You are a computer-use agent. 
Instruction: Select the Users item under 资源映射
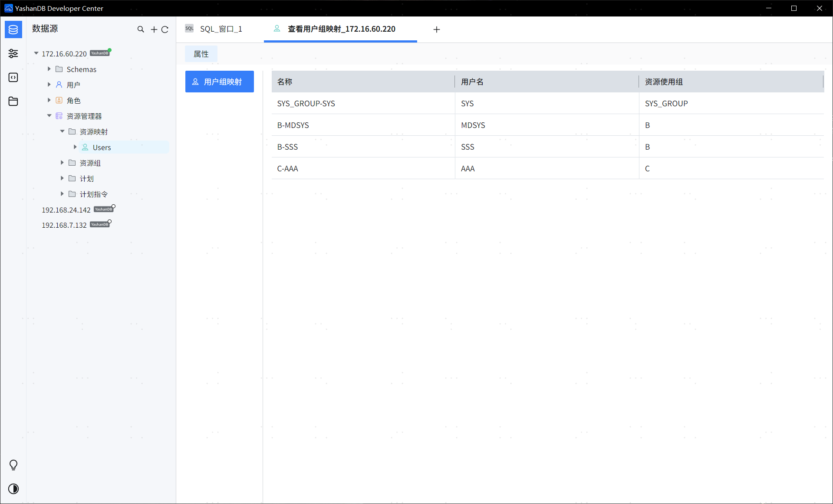coord(102,147)
